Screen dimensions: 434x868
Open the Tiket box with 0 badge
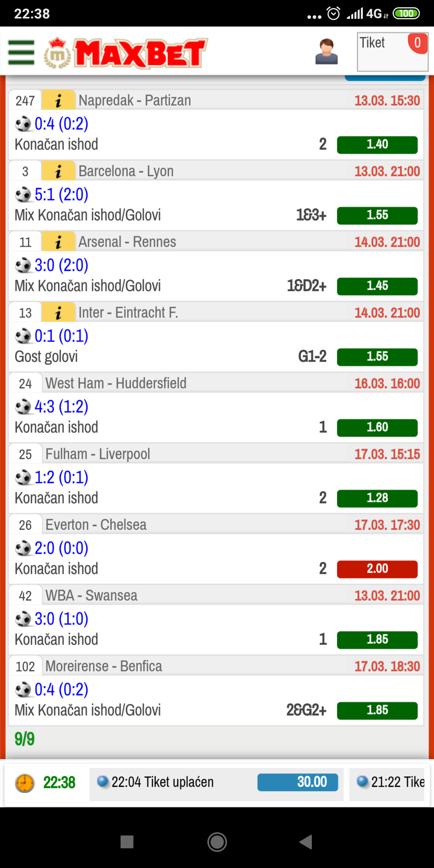(393, 52)
